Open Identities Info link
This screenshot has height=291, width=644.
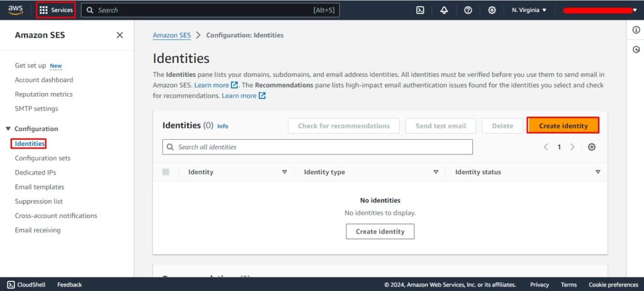(x=223, y=127)
